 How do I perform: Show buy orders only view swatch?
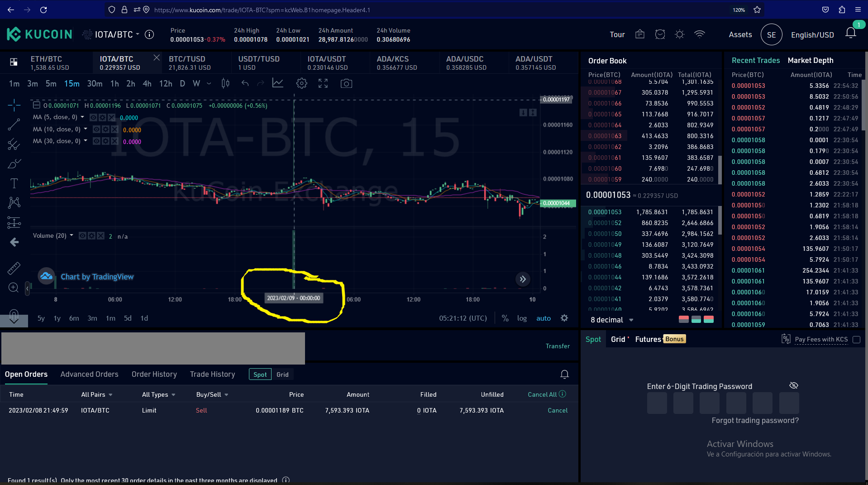click(696, 320)
